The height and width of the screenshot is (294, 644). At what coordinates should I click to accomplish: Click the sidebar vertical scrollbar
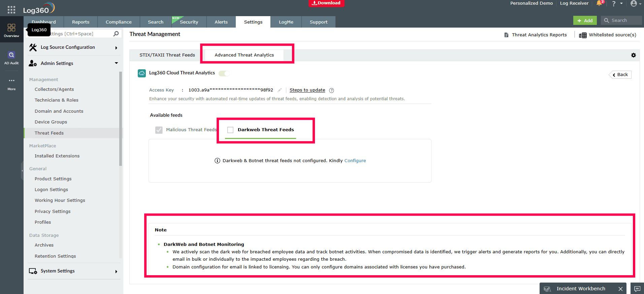click(121, 119)
